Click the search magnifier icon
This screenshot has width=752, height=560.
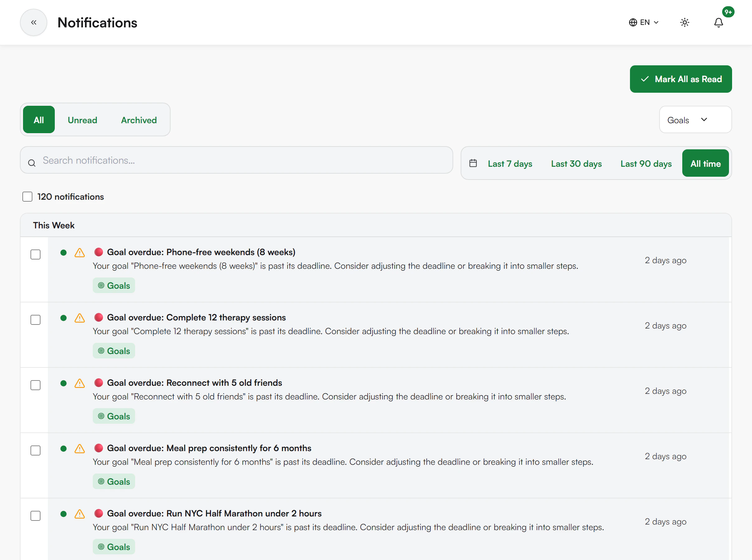click(x=32, y=163)
